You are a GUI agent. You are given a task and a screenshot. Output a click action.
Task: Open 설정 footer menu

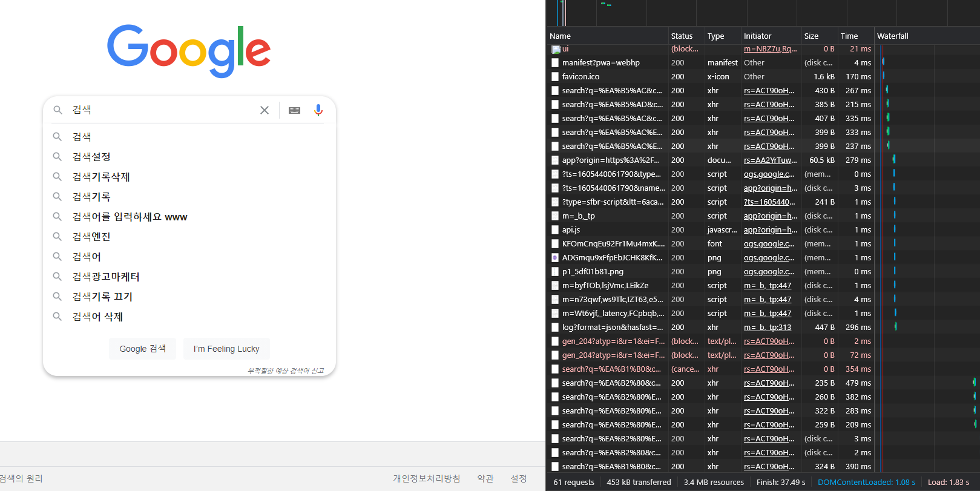tap(519, 478)
